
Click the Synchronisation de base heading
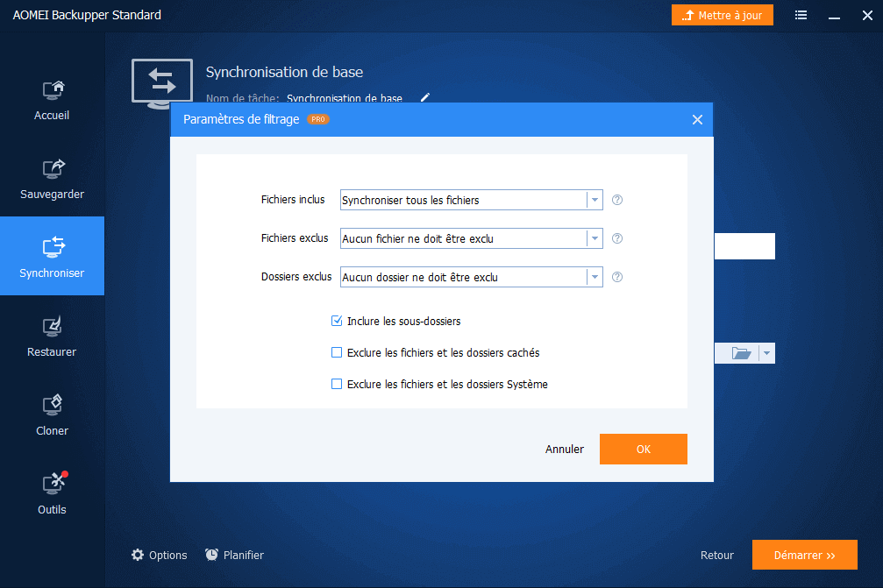(x=284, y=72)
